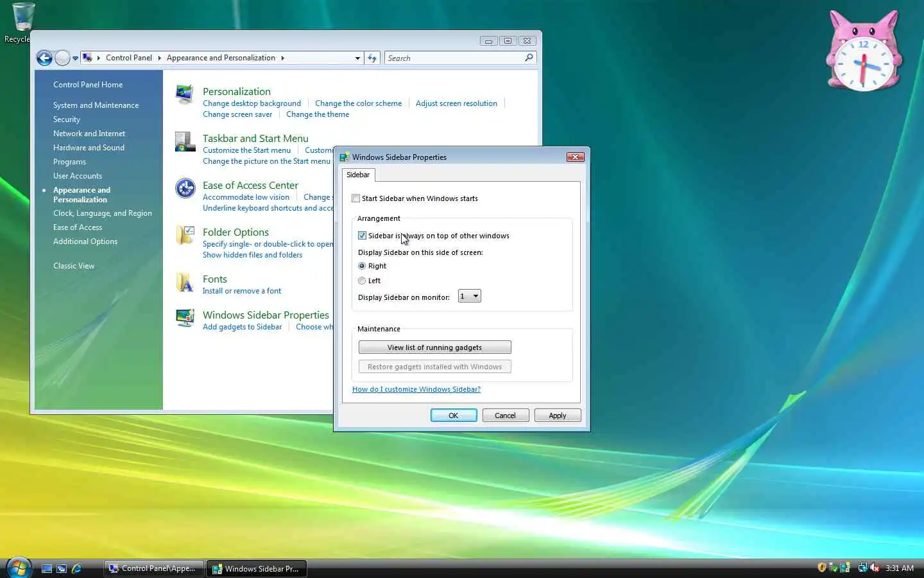Enable Start Sidebar when Windows starts
Image resolution: width=924 pixels, height=578 pixels.
(356, 198)
